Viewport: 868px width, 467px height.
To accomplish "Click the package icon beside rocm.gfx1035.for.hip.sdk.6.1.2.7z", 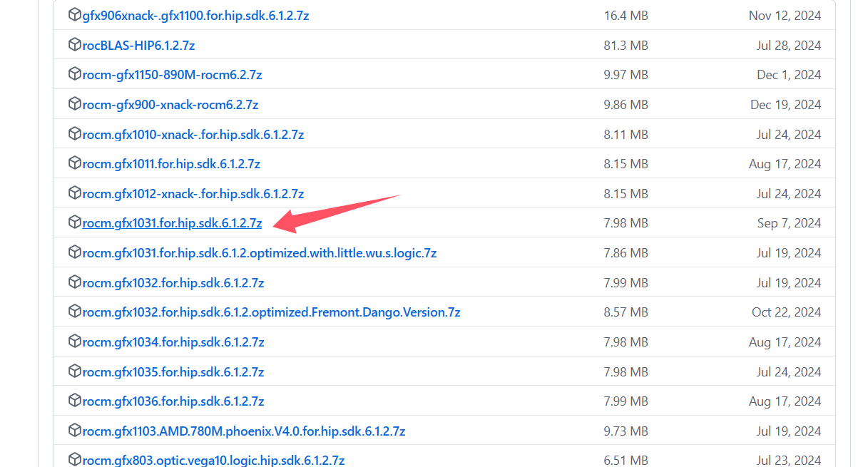I will (74, 371).
